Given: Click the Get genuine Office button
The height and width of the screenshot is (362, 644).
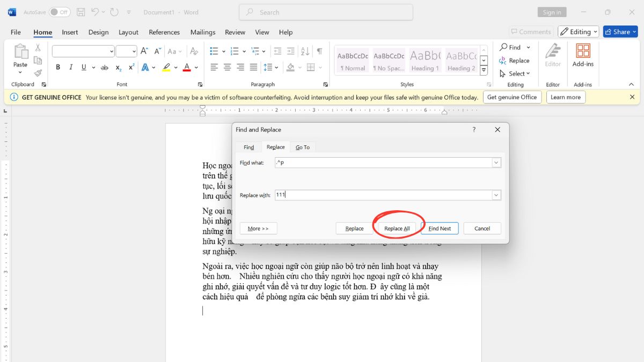Looking at the screenshot, I should [x=512, y=97].
